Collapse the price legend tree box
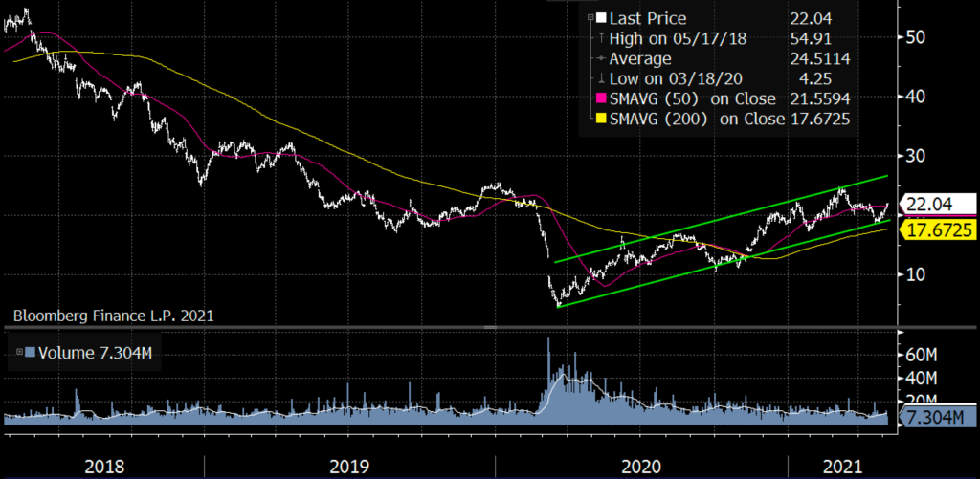 pyautogui.click(x=590, y=18)
